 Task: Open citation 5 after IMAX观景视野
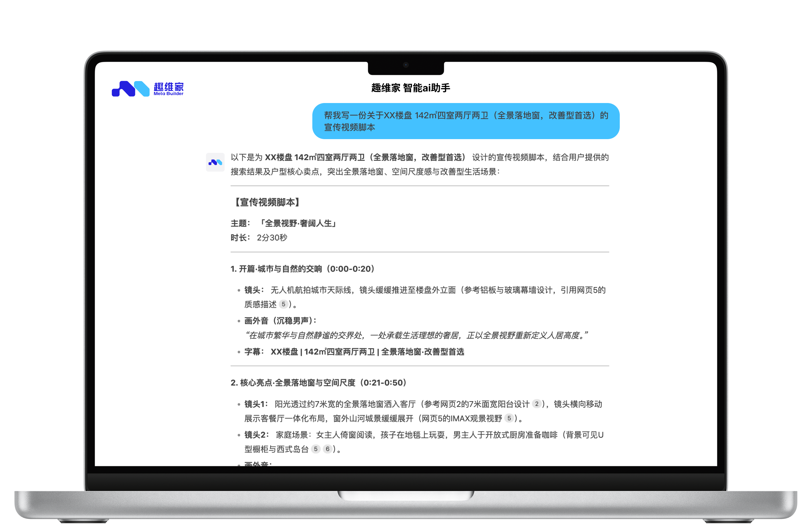coord(509,418)
